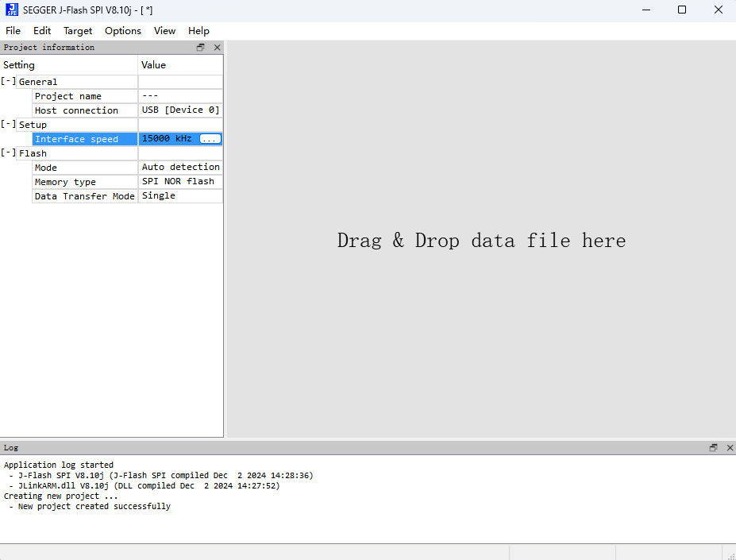Click 'Creating new project ...' log line
The image size is (736, 560).
point(60,496)
